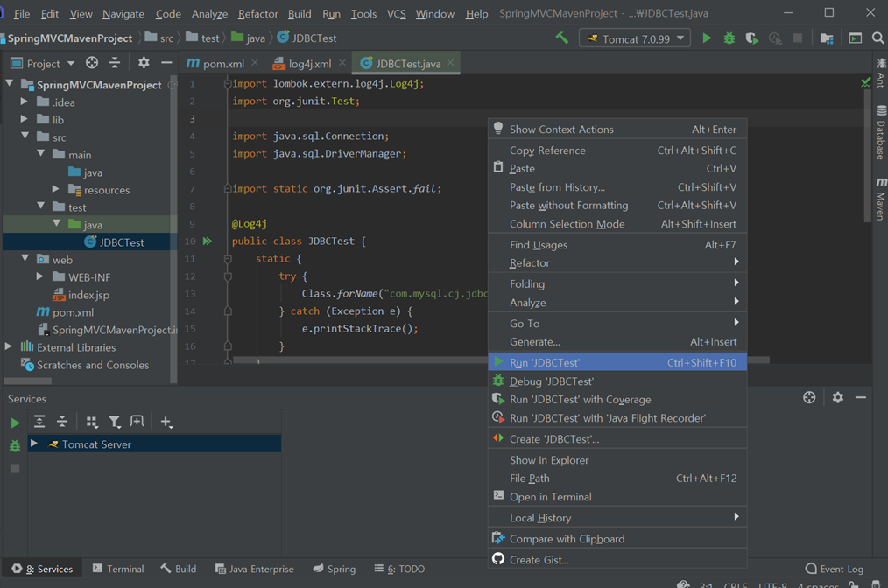Collapse the SpringMVCMavenProject root node
Screen dimensions: 888x588
pos(9,84)
